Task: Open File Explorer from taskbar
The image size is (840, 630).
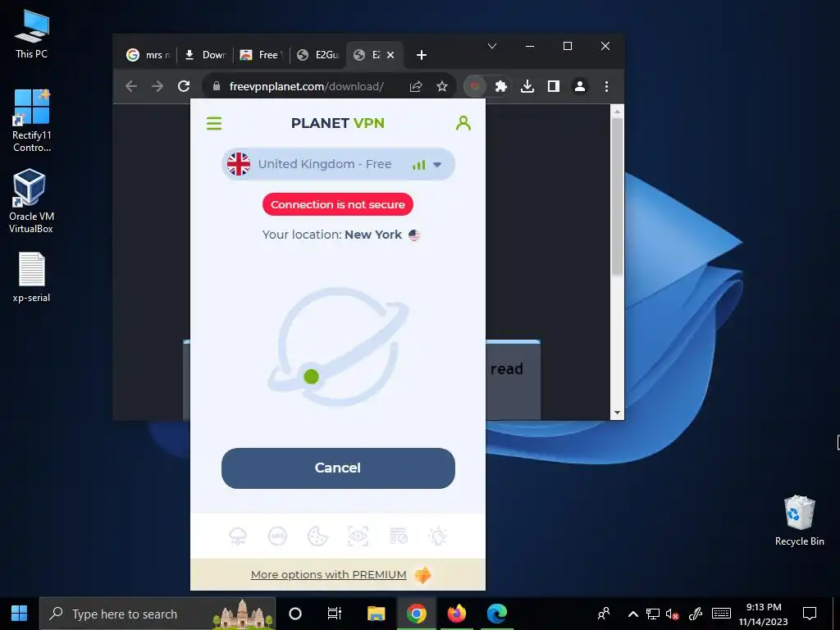Action: click(376, 614)
